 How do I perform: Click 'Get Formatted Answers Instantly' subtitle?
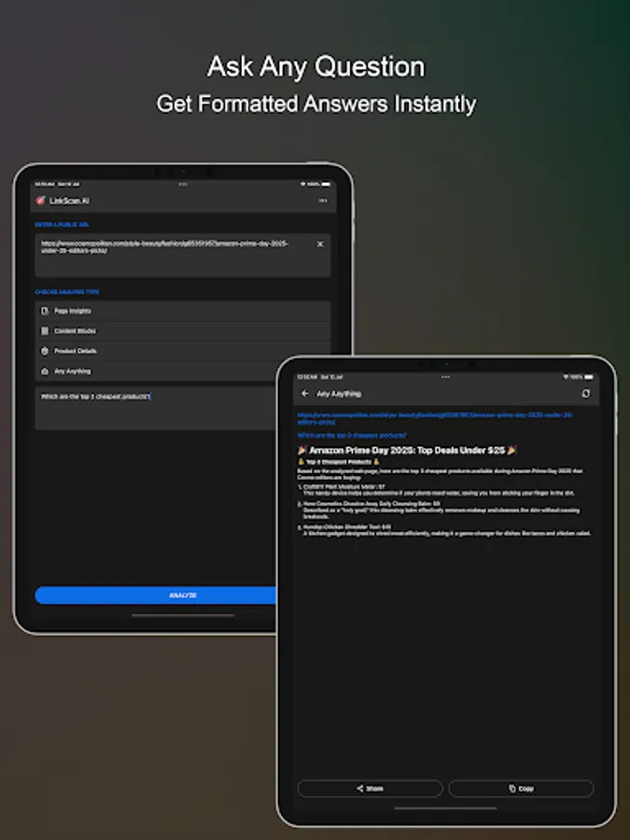click(x=316, y=104)
